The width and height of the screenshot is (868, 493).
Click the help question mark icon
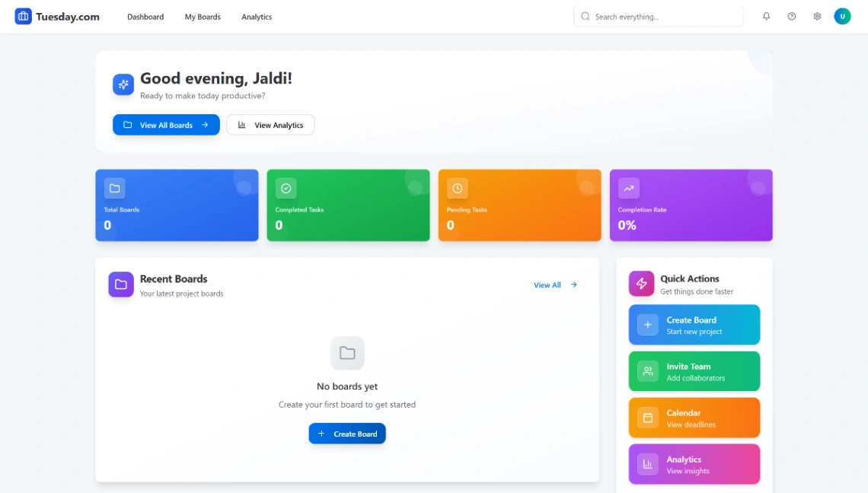tap(791, 16)
